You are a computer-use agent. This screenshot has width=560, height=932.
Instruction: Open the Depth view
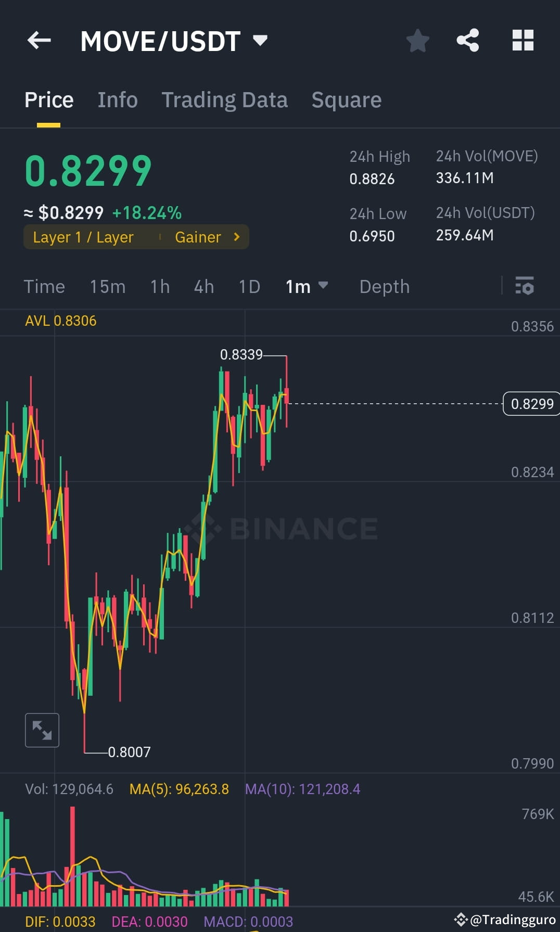click(x=385, y=287)
